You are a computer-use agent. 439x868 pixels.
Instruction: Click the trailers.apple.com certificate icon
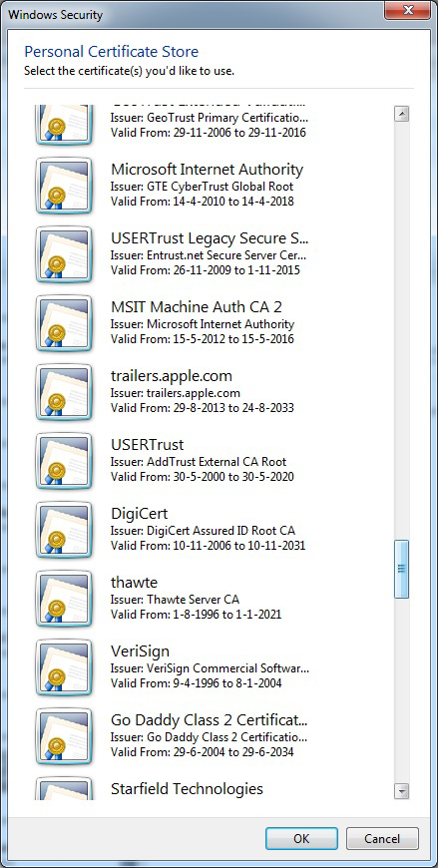tap(64, 392)
